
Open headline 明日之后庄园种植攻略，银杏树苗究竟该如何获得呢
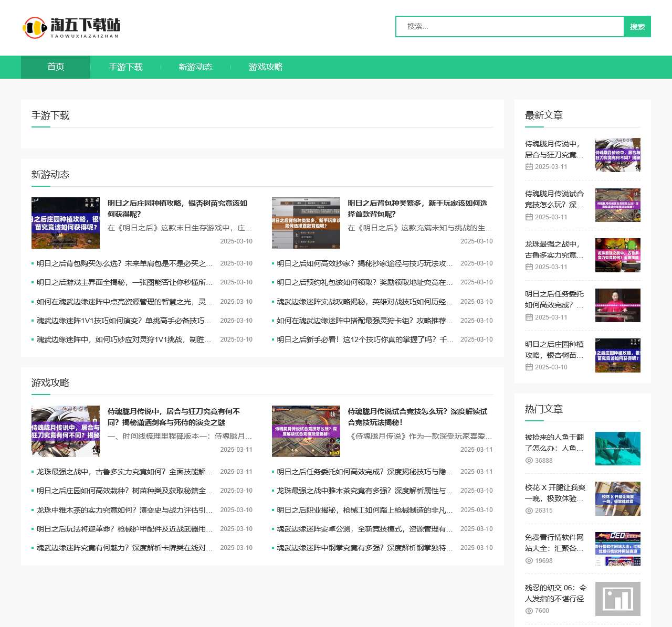point(177,208)
